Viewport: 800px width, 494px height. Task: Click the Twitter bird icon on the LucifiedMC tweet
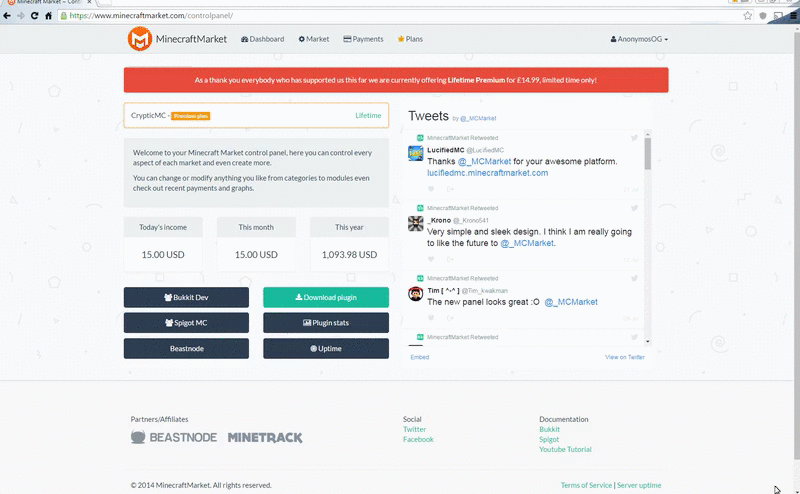634,138
